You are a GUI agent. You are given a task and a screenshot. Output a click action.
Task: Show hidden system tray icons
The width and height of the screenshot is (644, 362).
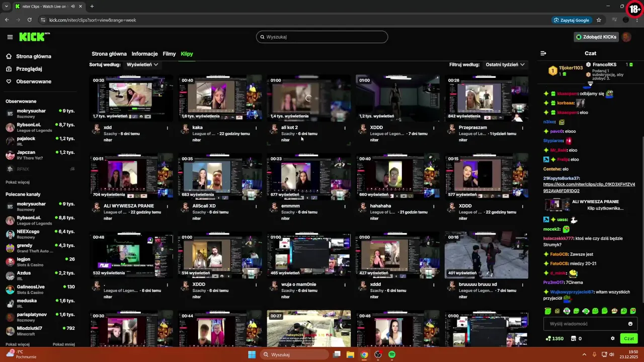tap(584, 354)
